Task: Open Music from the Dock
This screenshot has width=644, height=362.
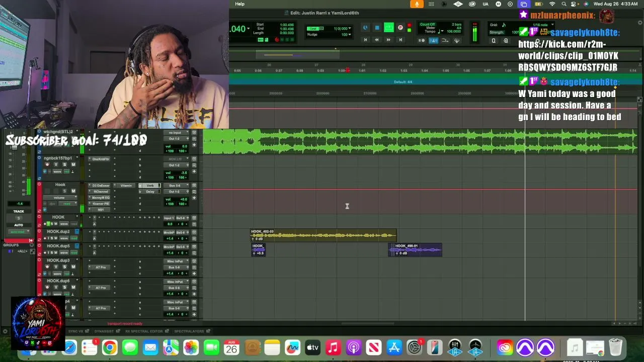Action: point(333,347)
